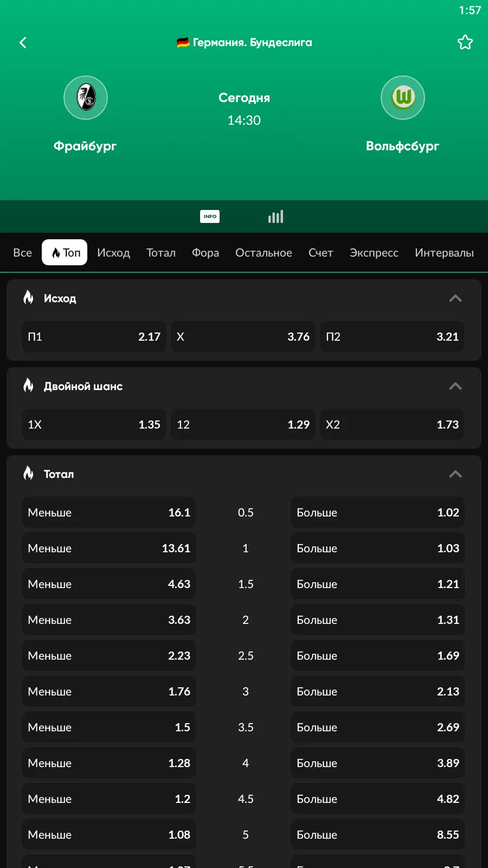Screen dimensions: 488x868
Task: Open Германия. Бундеслига league title
Action: (x=245, y=42)
